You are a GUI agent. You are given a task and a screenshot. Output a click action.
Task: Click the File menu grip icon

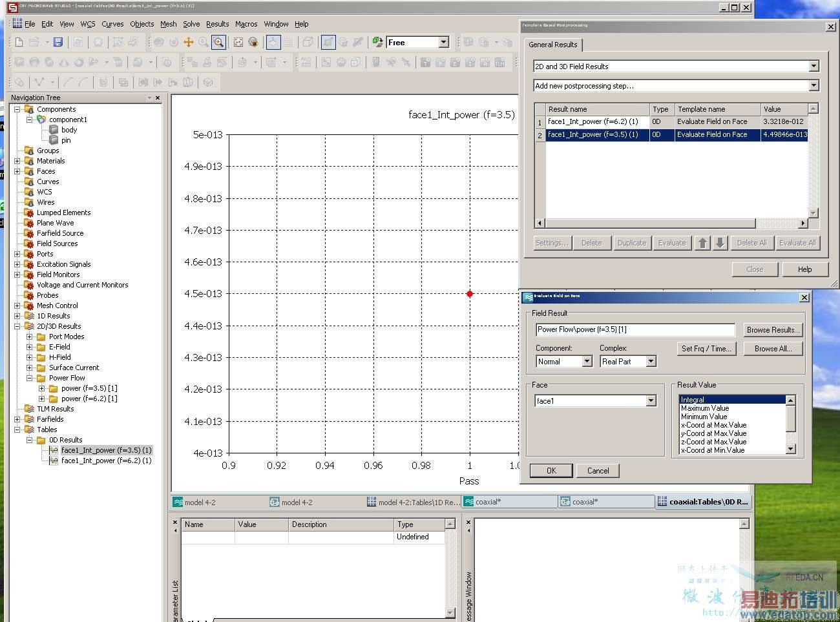pos(17,24)
